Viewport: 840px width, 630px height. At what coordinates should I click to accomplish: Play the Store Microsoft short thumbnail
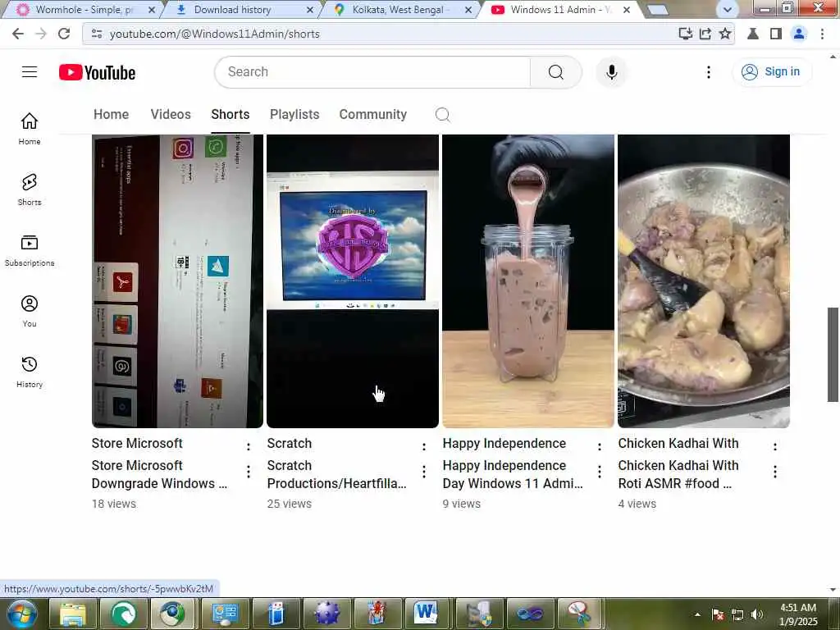pos(177,281)
